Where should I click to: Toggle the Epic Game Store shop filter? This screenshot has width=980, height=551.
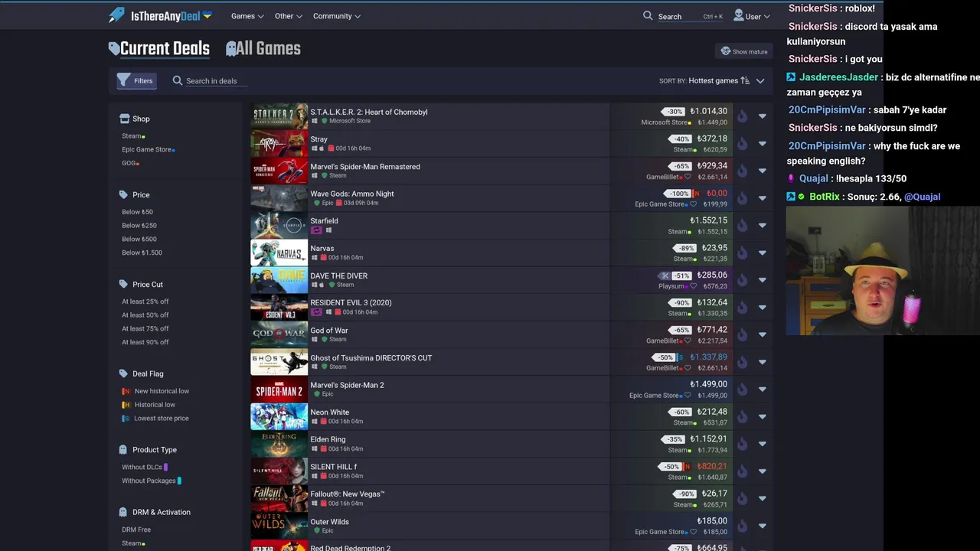[149, 149]
